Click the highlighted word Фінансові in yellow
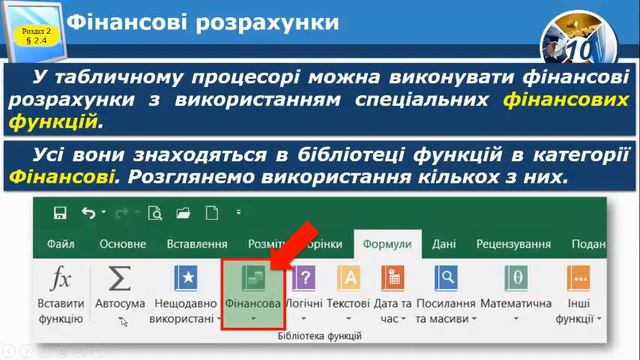The width and height of the screenshot is (640, 360). point(61,177)
